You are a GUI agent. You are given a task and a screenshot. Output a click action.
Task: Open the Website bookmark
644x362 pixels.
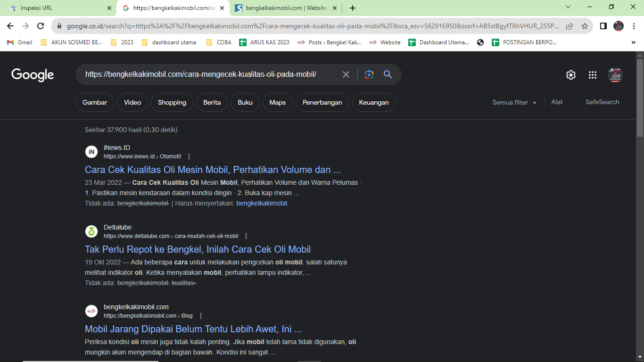pos(385,42)
